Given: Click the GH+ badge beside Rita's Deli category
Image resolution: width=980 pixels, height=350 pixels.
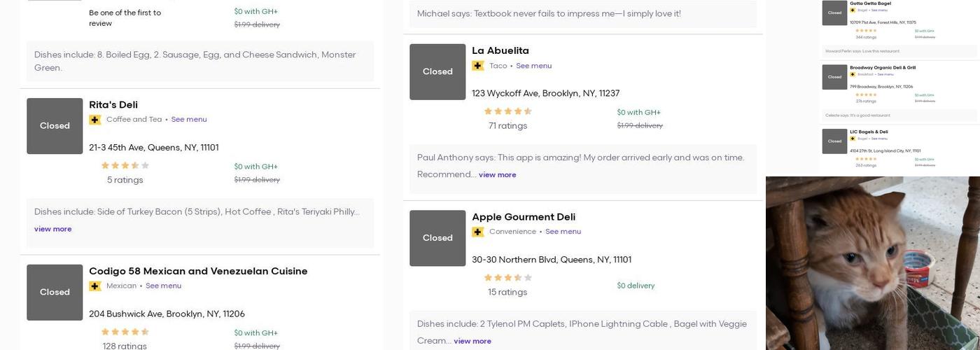Looking at the screenshot, I should 95,120.
